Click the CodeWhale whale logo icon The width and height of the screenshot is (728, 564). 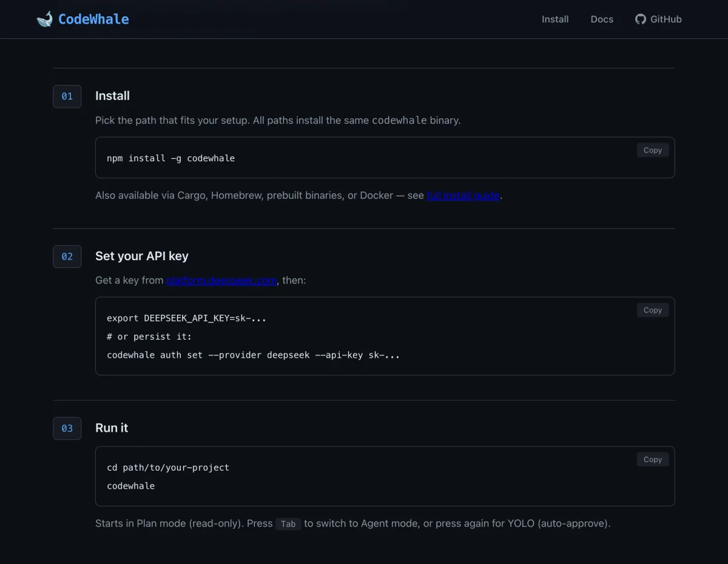(x=44, y=19)
